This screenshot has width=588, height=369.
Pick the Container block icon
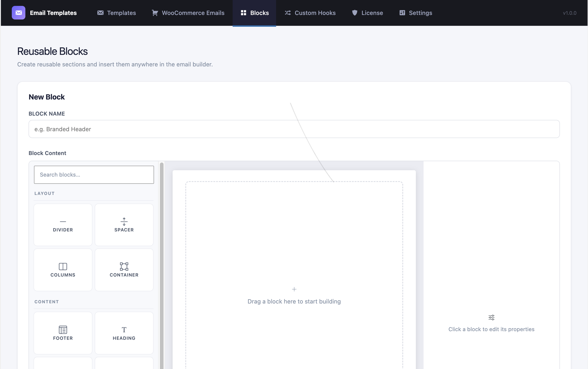pos(124,266)
